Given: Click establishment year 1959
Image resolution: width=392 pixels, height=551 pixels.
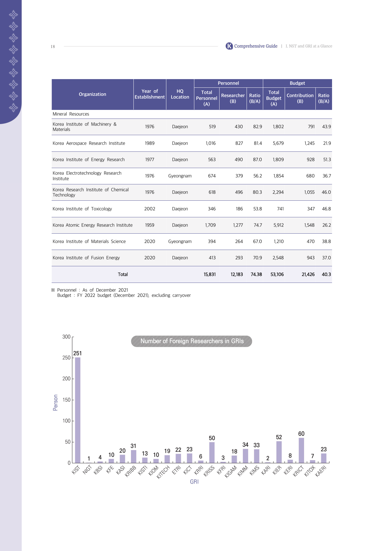Looking at the screenshot, I should pyautogui.click(x=150, y=225).
